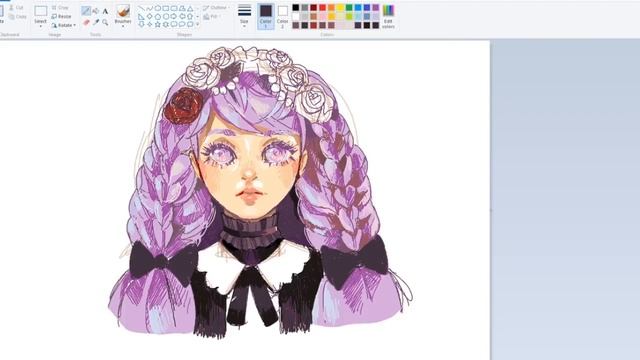Choose the Down arrow shape

coord(141,25)
